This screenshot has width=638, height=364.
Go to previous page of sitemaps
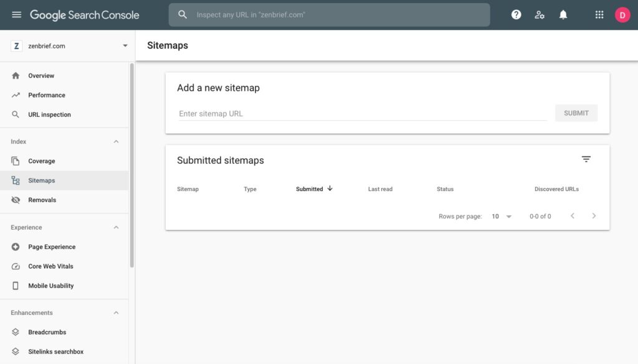pos(573,216)
